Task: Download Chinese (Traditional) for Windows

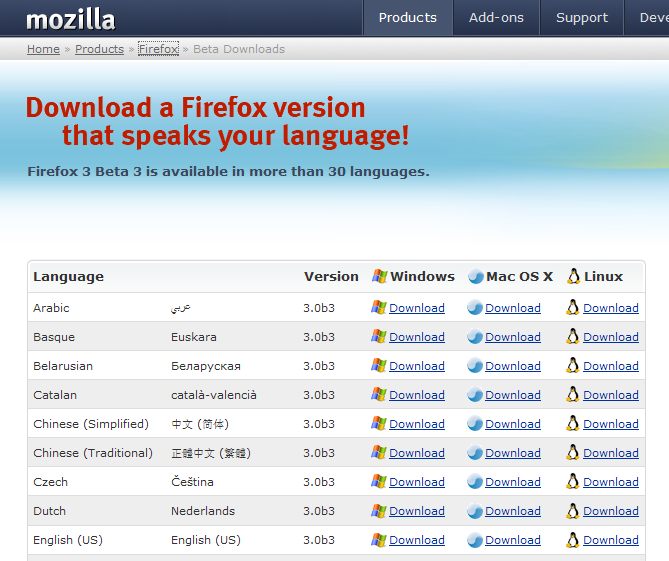Action: click(x=417, y=453)
